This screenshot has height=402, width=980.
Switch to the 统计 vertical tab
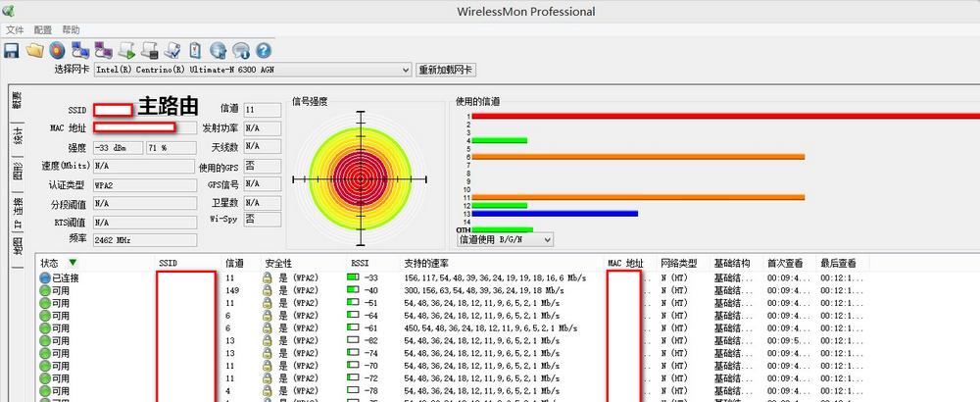point(18,136)
